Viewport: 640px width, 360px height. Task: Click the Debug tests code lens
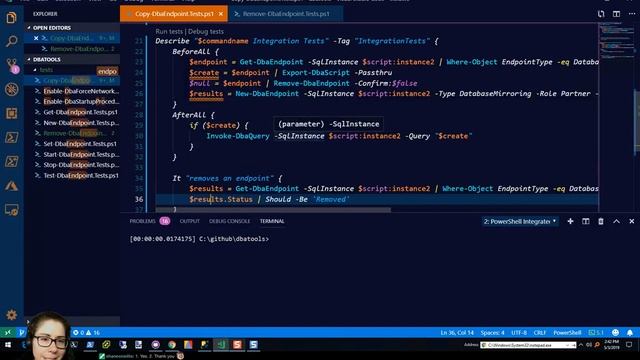point(206,31)
